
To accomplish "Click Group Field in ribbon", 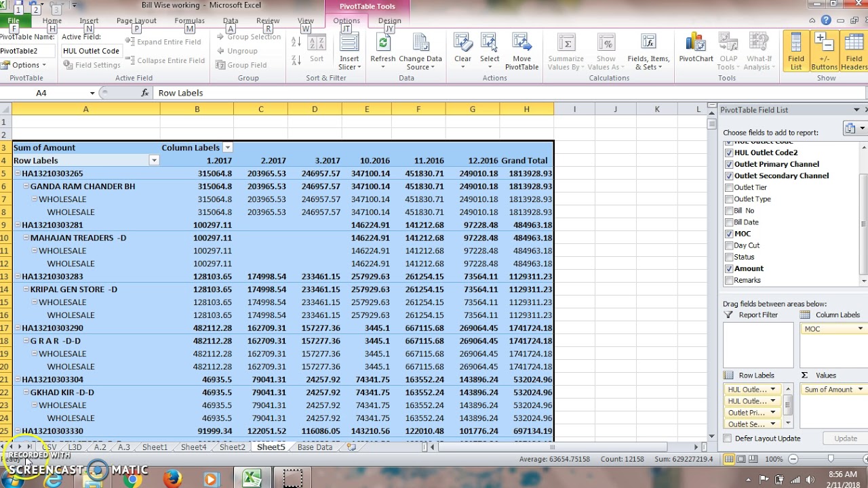I will (241, 65).
